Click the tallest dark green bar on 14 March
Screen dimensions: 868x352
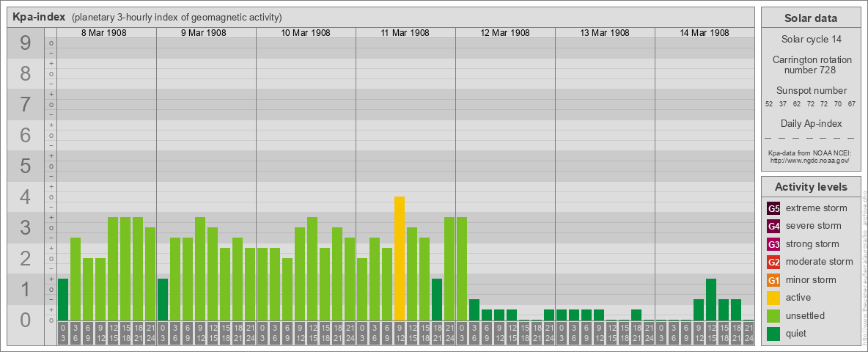[x=711, y=300]
